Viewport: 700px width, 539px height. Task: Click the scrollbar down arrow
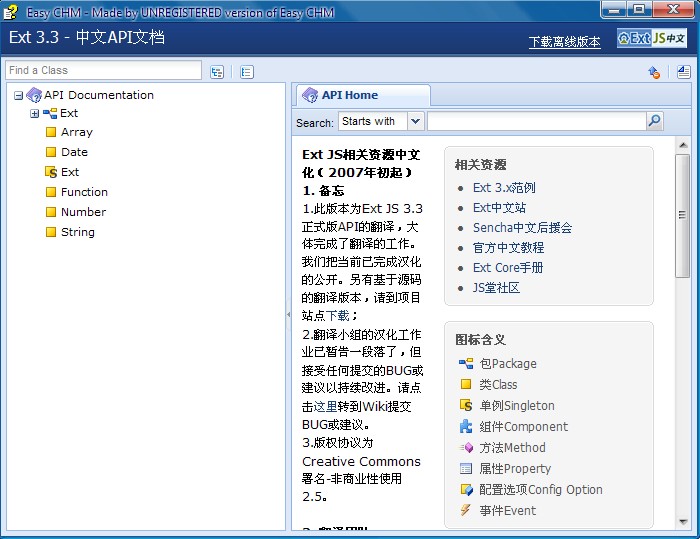[683, 521]
